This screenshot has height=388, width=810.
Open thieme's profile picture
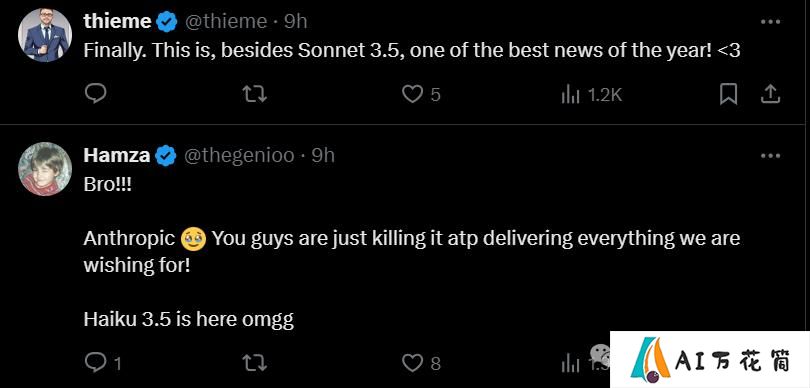tap(45, 35)
